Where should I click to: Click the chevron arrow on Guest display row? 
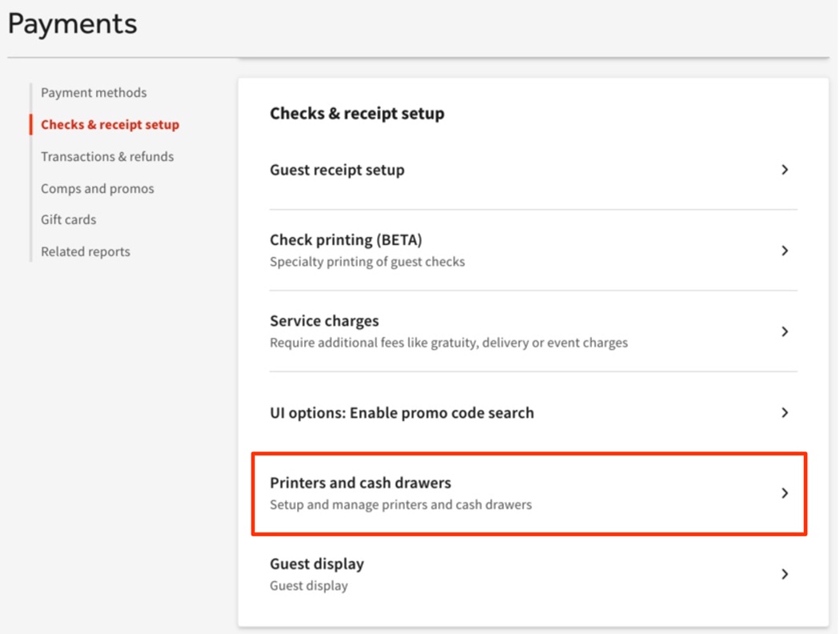pyautogui.click(x=785, y=574)
